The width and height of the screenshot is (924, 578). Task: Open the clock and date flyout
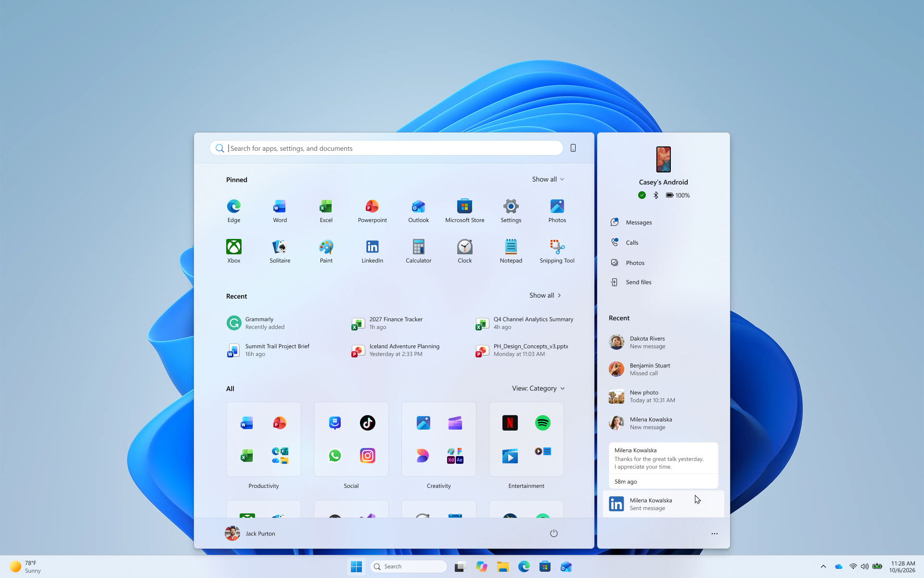(x=902, y=566)
